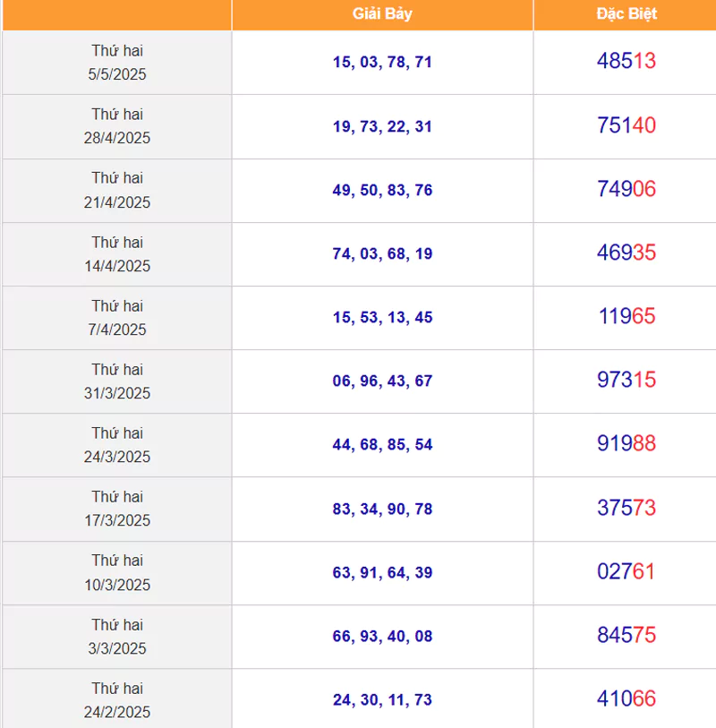Click Giải Bảy numbers 44, 68, 85, 54
This screenshot has width=716, height=728.
[x=382, y=444]
